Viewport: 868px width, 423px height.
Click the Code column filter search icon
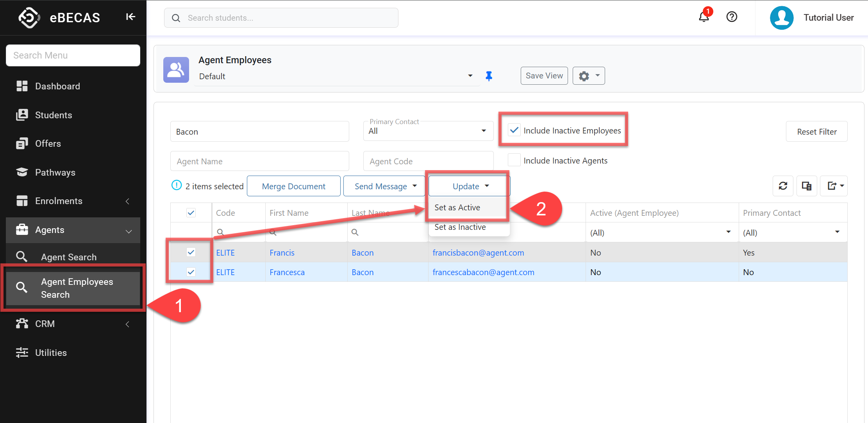[x=220, y=232]
